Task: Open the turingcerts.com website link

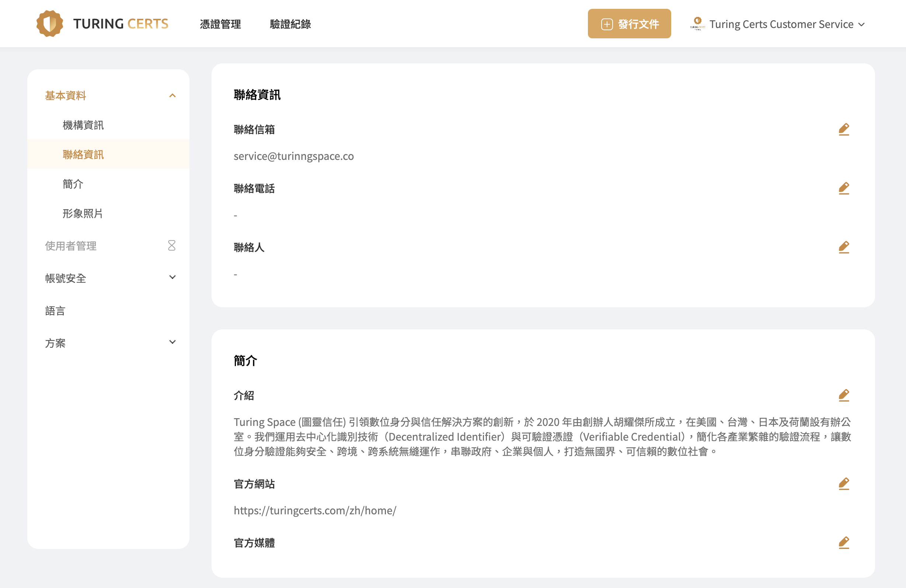Action: point(315,510)
